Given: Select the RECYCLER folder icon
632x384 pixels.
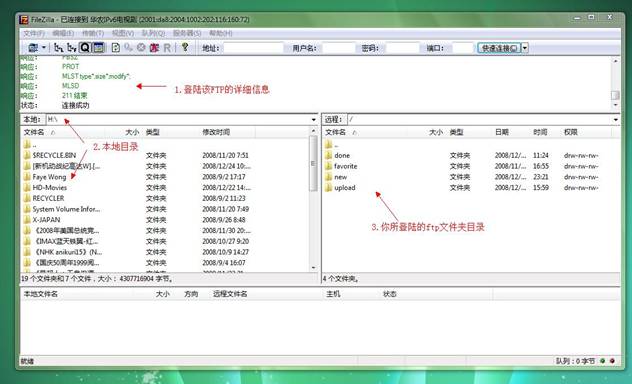Looking at the screenshot, I should point(27,198).
